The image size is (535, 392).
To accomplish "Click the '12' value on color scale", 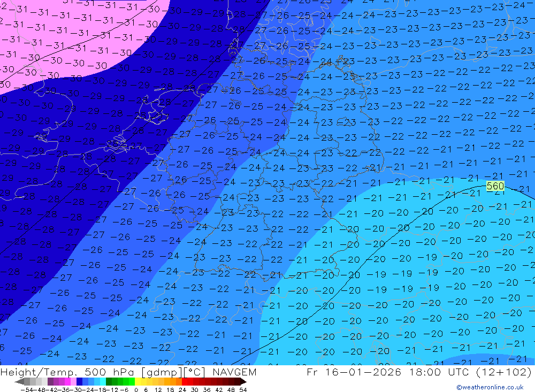I will (x=158, y=390).
